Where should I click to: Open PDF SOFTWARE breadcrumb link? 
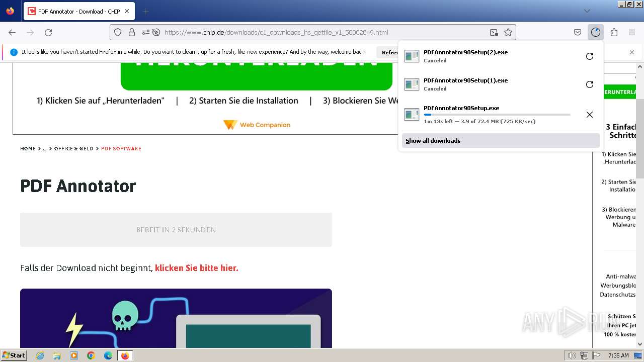[121, 149]
